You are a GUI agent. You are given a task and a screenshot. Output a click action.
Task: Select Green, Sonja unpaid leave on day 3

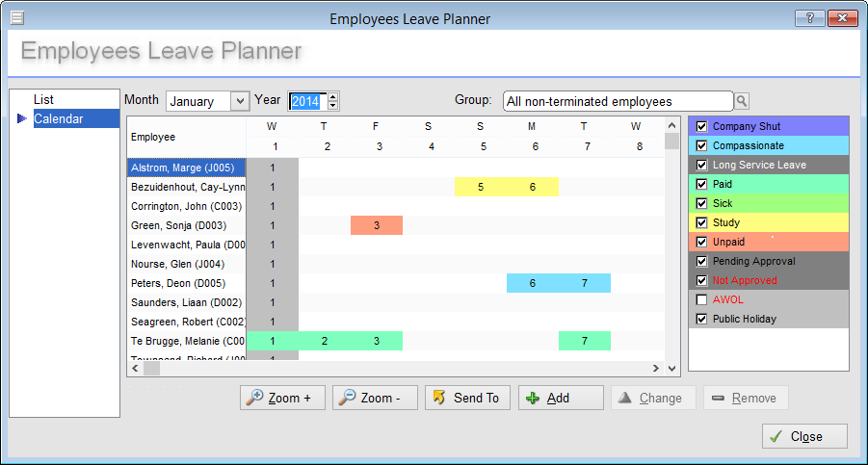click(377, 225)
